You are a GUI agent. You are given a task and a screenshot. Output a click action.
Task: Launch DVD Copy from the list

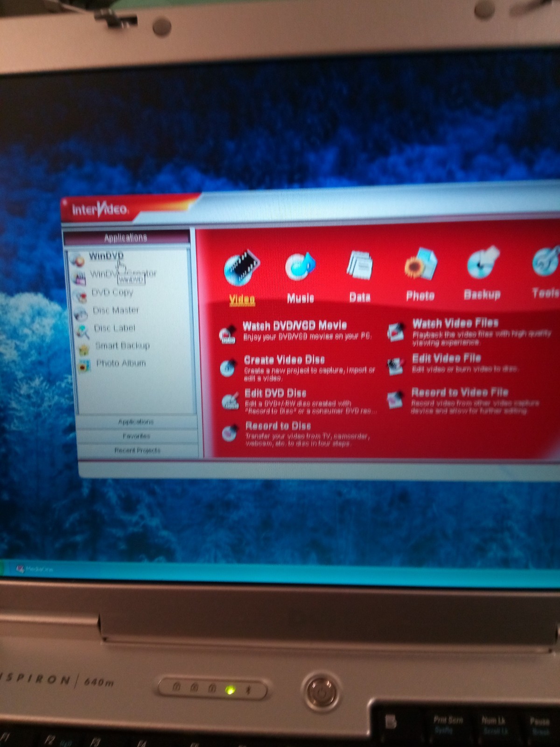(112, 292)
